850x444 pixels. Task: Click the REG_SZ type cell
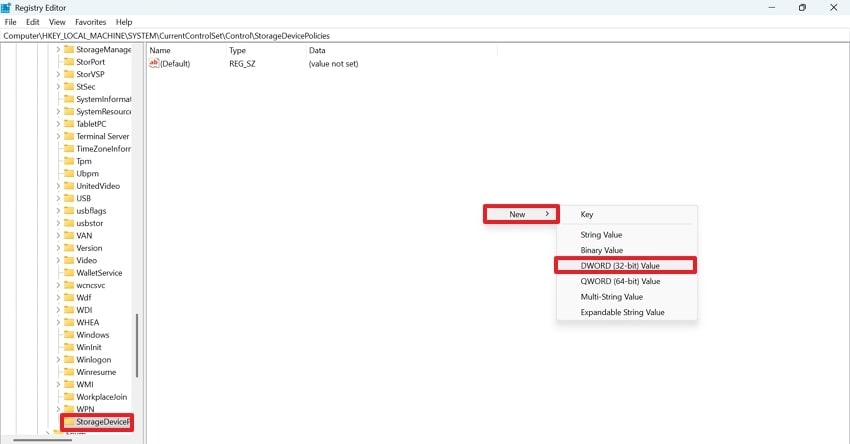(x=242, y=63)
